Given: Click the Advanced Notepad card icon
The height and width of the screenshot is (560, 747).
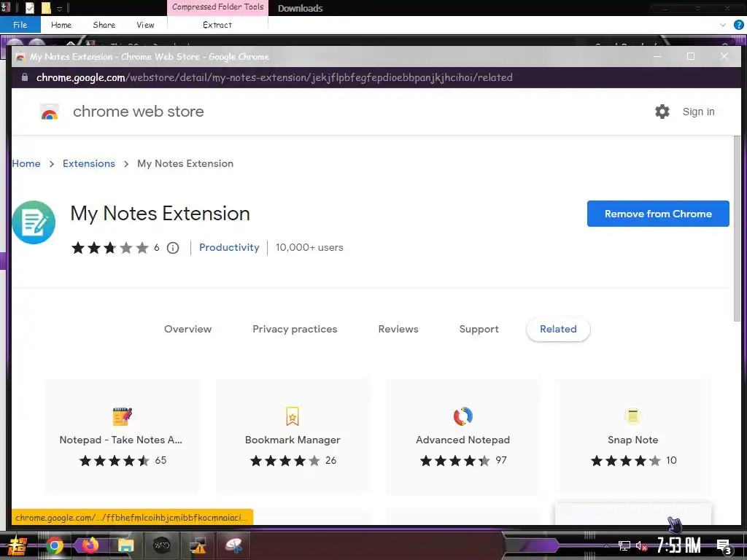Looking at the screenshot, I should tap(462, 416).
